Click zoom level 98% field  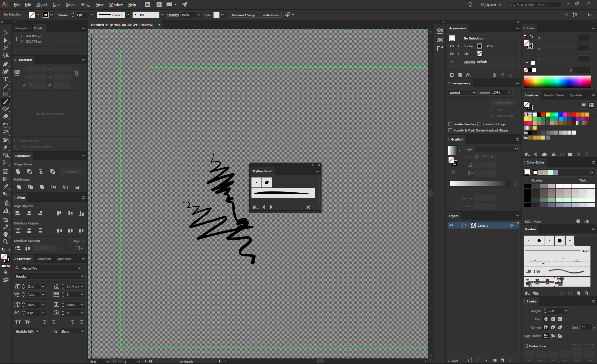[97, 362]
